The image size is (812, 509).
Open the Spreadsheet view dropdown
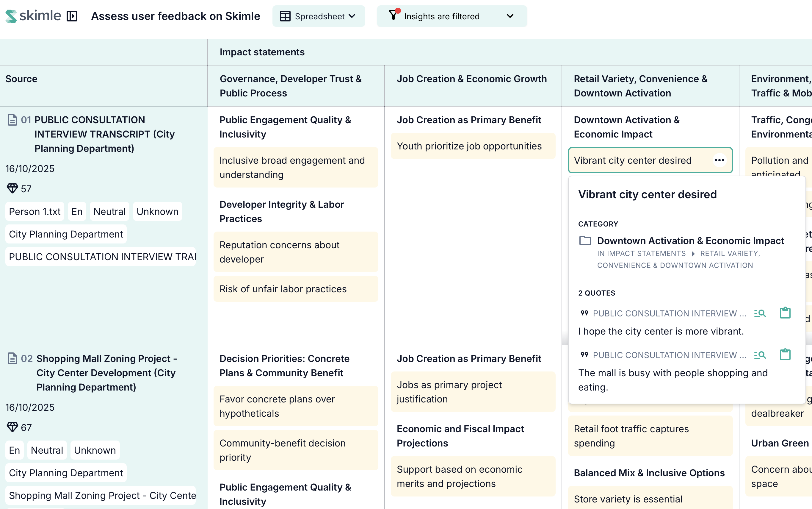318,16
